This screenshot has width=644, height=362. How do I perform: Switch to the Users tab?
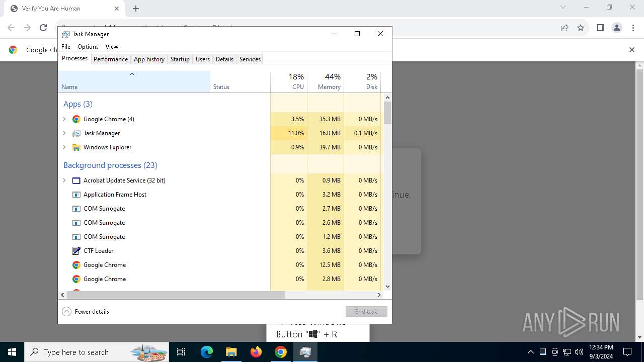[203, 59]
